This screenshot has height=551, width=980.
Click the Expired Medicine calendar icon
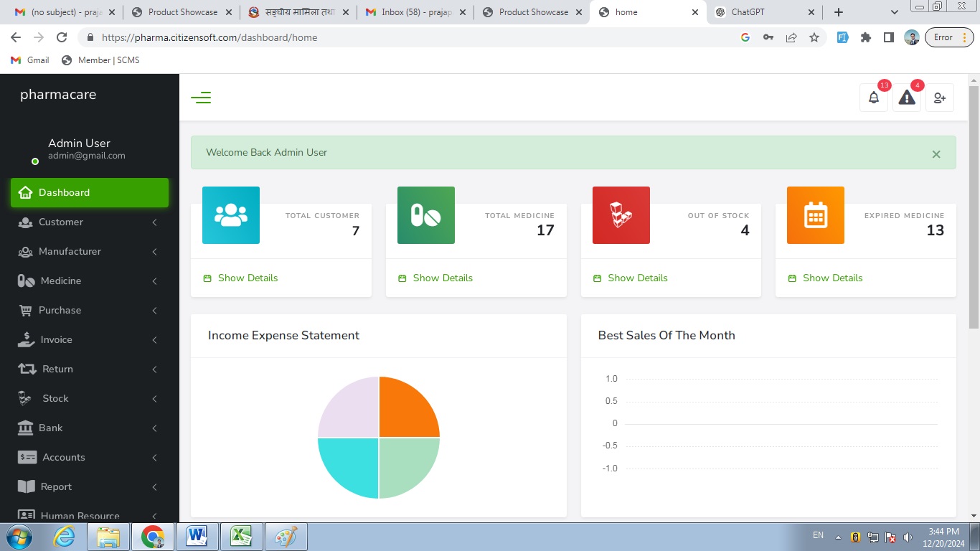815,215
